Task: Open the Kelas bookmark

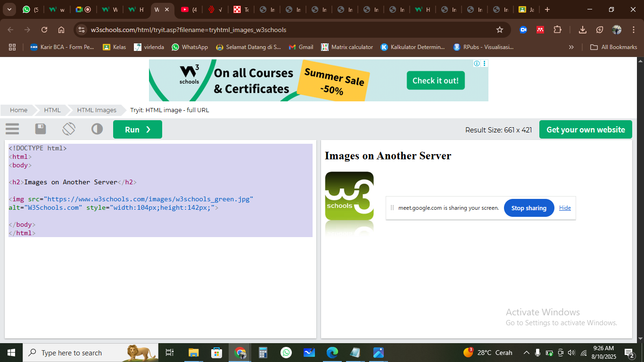Action: click(115, 47)
